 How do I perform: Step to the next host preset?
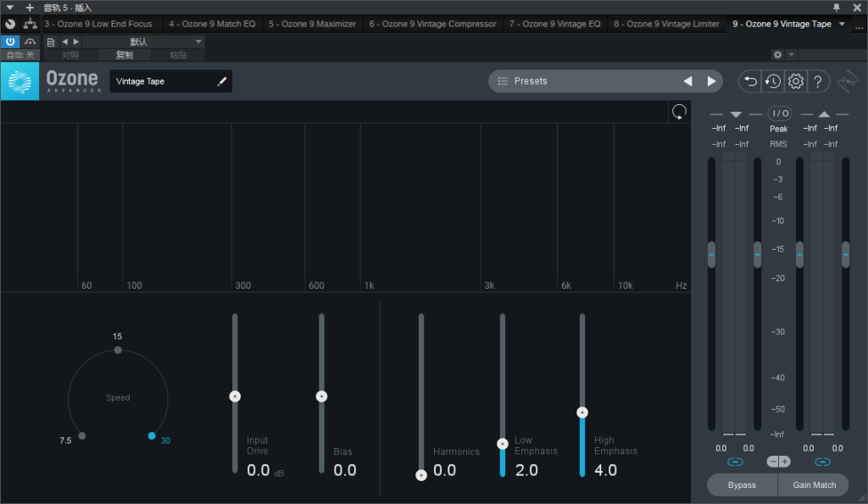click(76, 42)
